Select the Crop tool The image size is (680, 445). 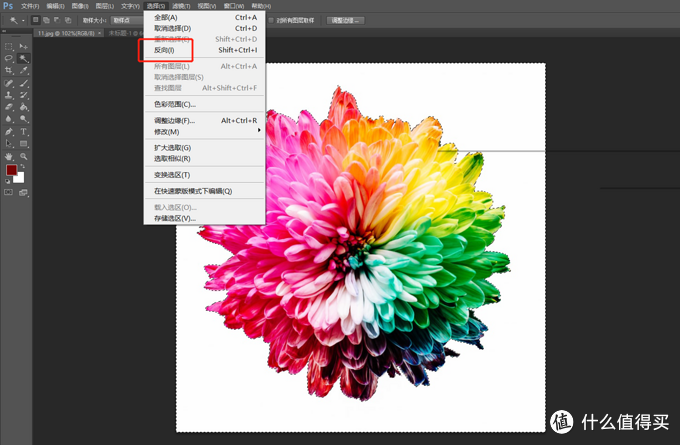point(9,70)
